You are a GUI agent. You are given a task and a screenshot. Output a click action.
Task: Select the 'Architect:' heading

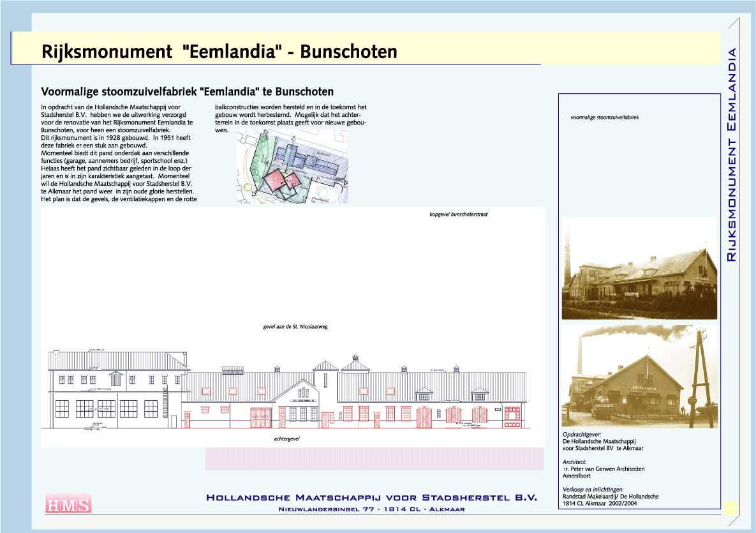pyautogui.click(x=574, y=462)
